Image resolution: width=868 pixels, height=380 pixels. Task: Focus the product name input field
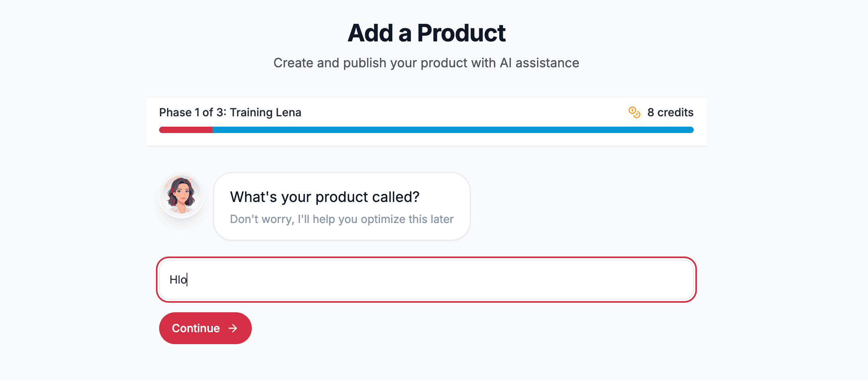pos(426,280)
